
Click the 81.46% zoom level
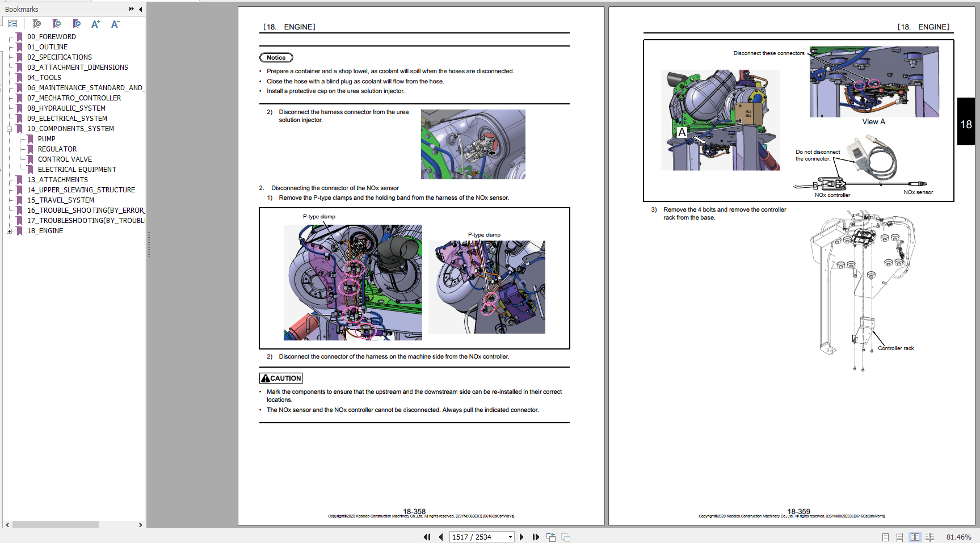click(x=958, y=537)
